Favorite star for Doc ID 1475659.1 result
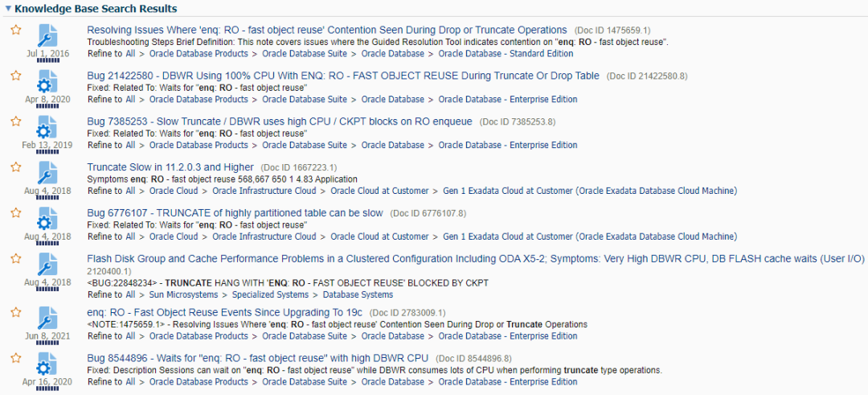This screenshot has width=868, height=395. pyautogui.click(x=16, y=30)
